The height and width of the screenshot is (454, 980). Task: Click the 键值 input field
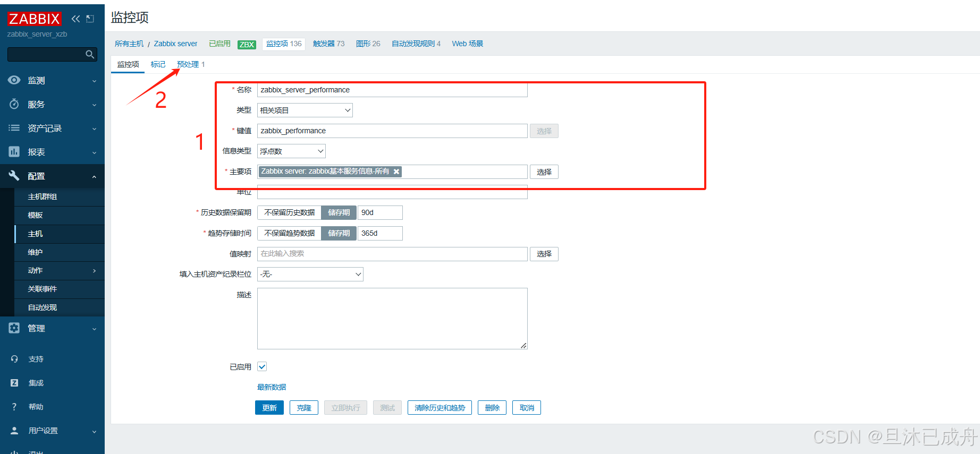[392, 131]
